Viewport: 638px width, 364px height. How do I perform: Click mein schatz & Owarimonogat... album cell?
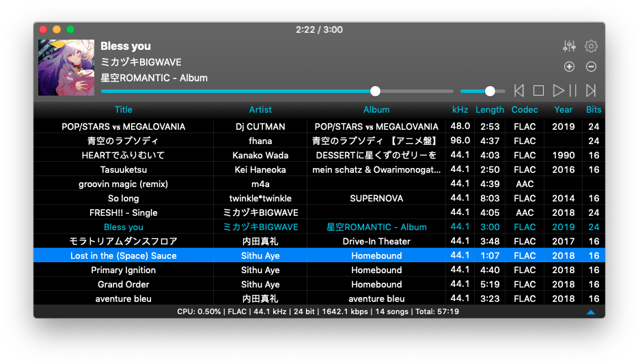[x=376, y=169]
